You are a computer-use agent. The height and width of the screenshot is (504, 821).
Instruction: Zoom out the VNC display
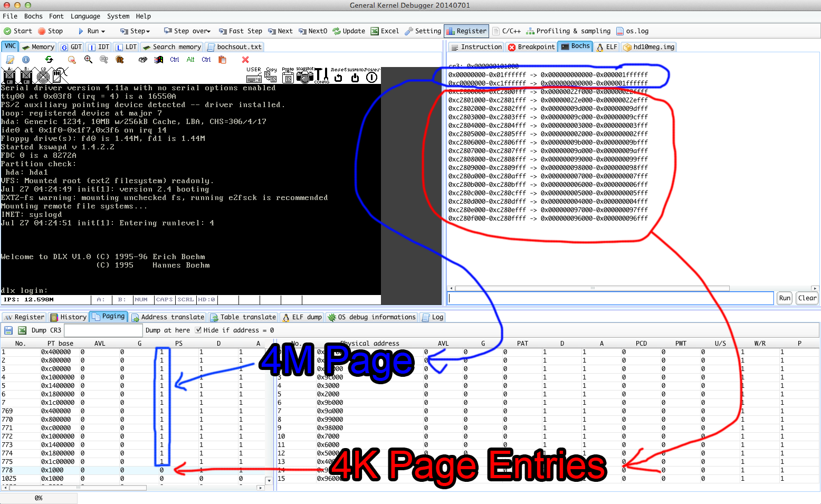(x=71, y=60)
